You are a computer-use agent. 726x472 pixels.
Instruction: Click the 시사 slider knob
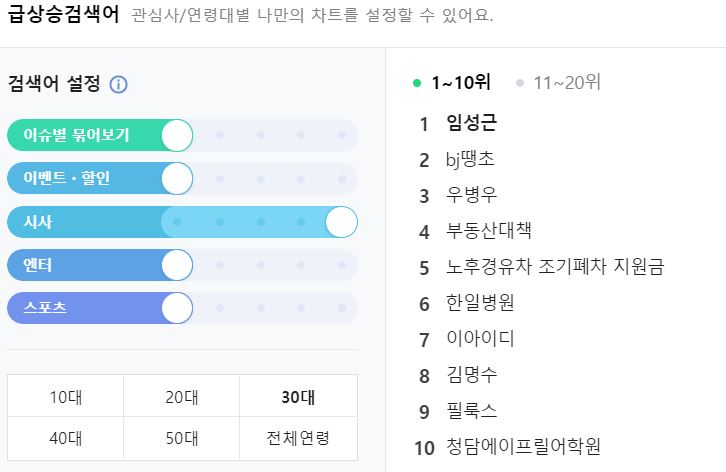[341, 222]
